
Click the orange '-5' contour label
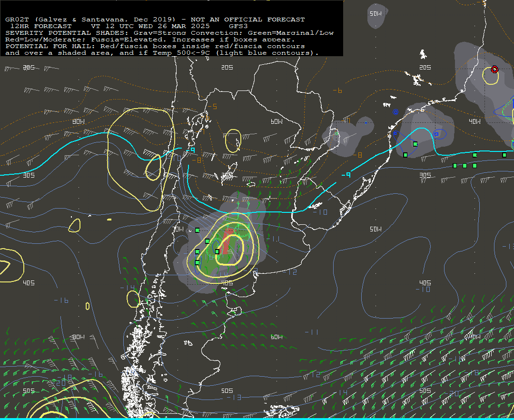pyautogui.click(x=212, y=107)
